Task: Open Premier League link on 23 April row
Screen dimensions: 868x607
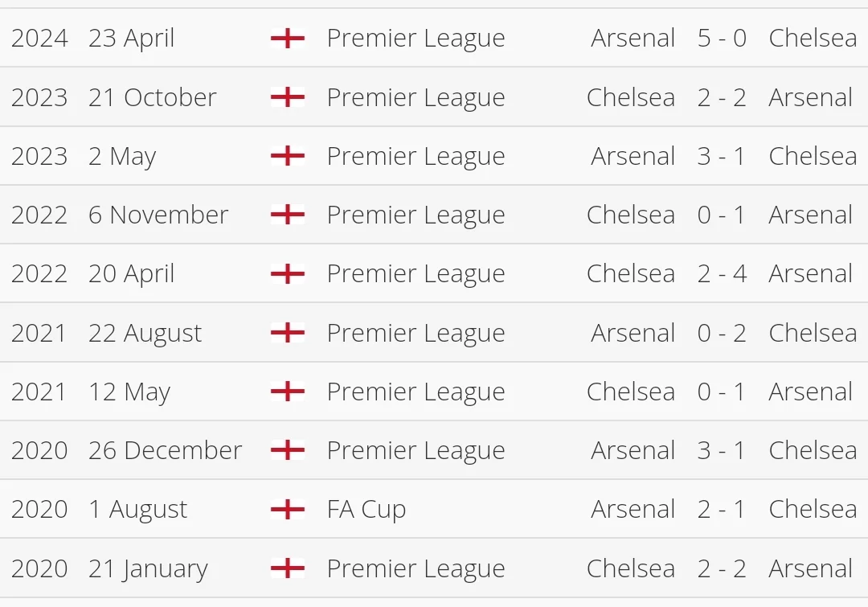Action: click(416, 39)
